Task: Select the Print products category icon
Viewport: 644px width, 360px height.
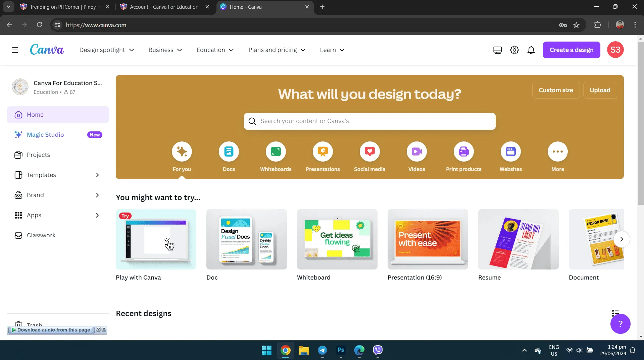Action: tap(464, 152)
